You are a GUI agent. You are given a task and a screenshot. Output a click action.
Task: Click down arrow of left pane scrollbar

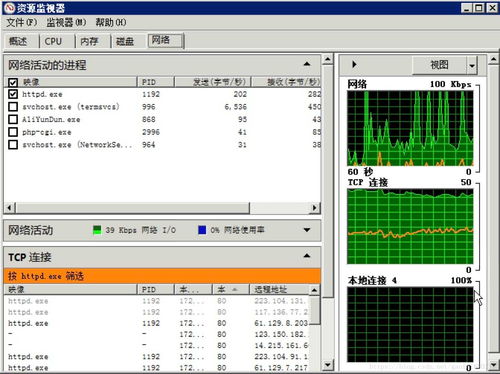point(328,365)
